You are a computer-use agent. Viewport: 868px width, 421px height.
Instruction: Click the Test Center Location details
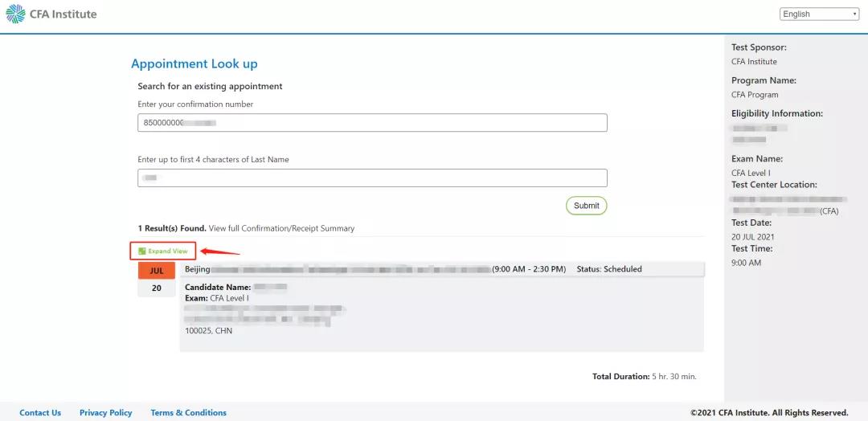coord(786,205)
